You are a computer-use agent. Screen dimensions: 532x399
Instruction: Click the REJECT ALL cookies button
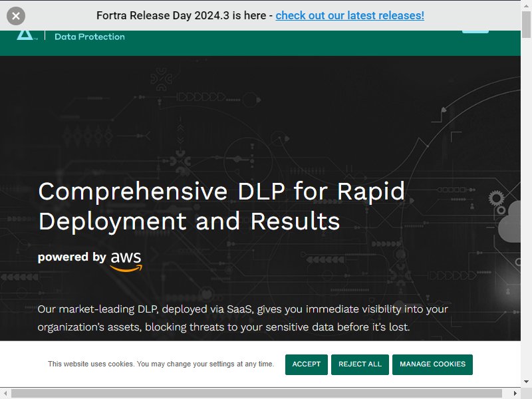pos(360,364)
